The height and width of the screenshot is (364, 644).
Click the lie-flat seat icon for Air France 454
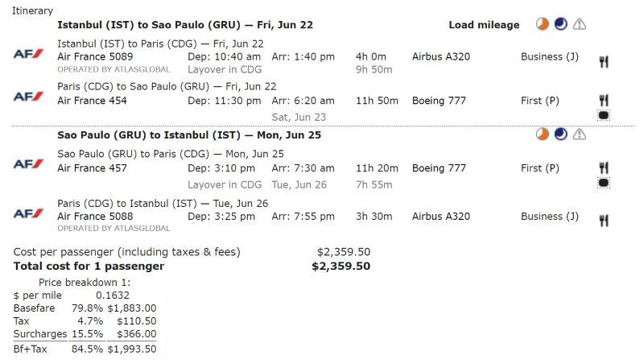coord(604,116)
